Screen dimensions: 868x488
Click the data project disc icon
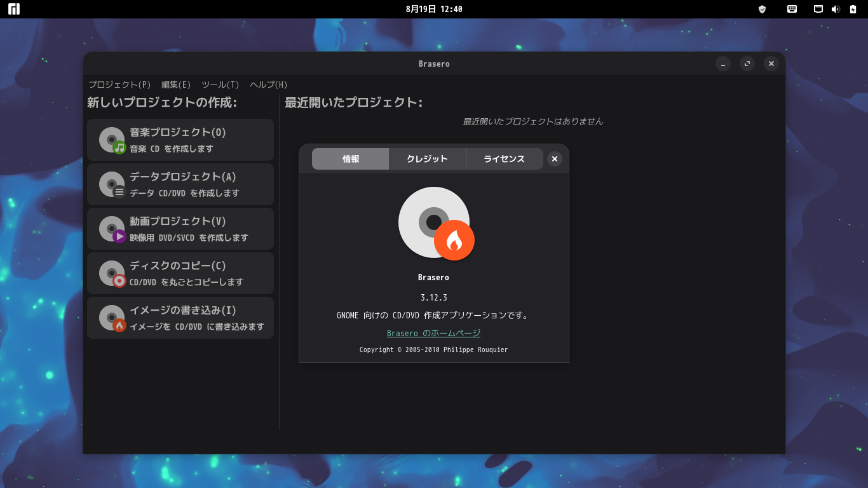112,184
